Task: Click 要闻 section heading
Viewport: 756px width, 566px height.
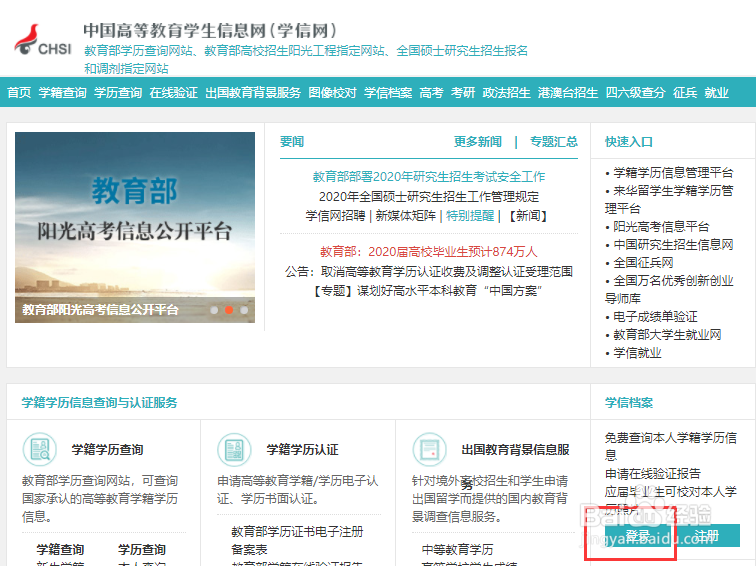Action: tap(292, 142)
